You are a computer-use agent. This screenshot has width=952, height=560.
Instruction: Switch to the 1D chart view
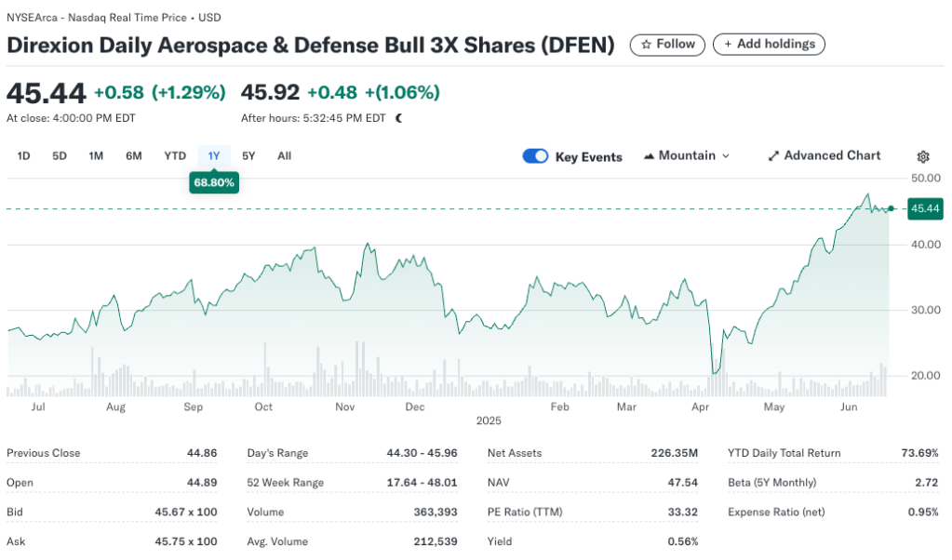pos(22,155)
